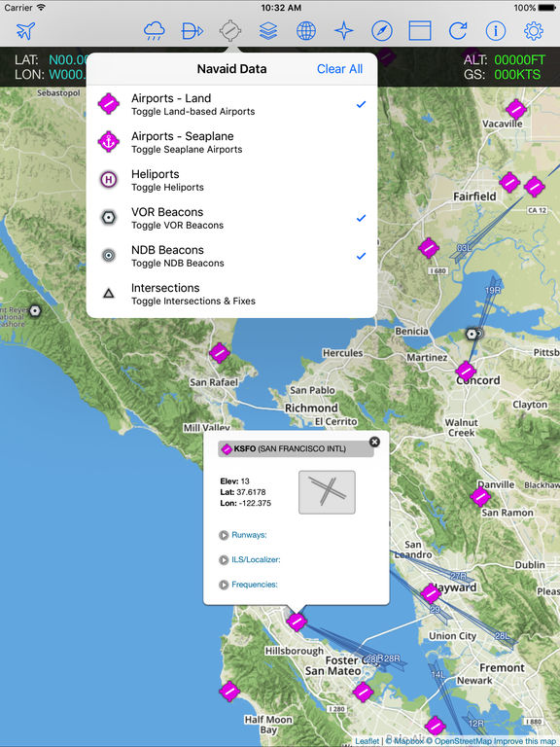The height and width of the screenshot is (747, 560).
Task: Tap the four-point star icon in the toolbar
Action: 344,31
